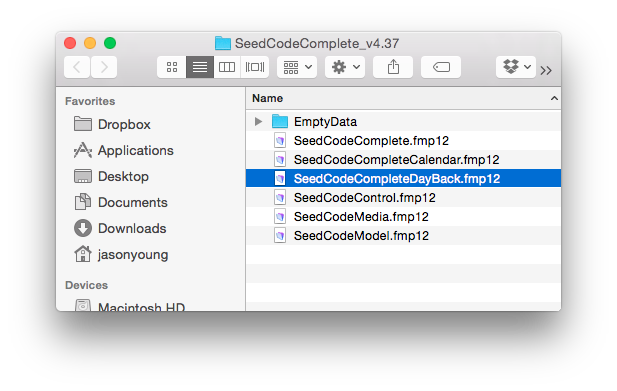Open the Dropbox toolbar menu

pyautogui.click(x=516, y=67)
